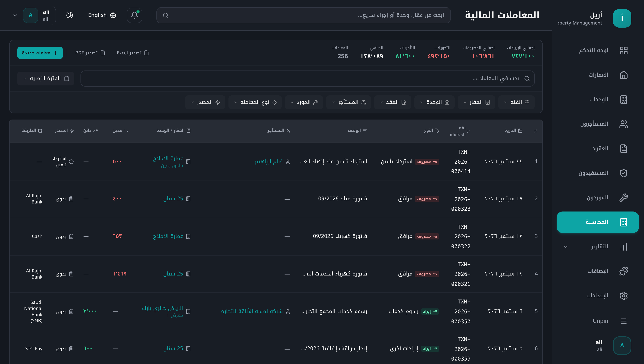Click Unpin sidebar menu icon
The image size is (644, 364).
[623, 321]
